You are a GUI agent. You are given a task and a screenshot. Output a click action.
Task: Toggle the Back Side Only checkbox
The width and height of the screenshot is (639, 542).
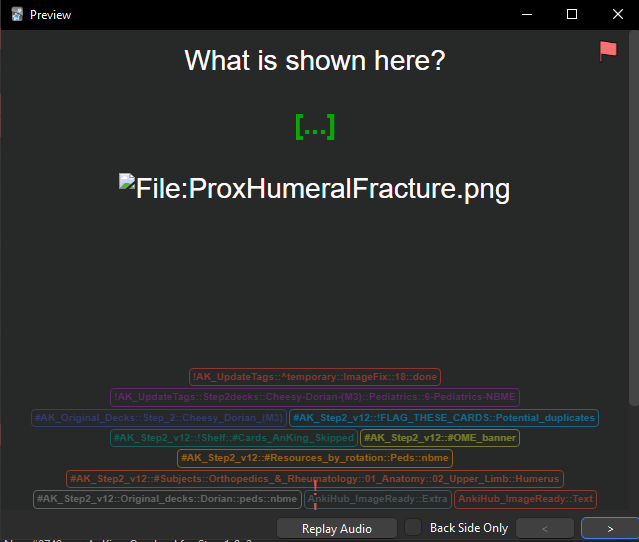click(x=413, y=527)
